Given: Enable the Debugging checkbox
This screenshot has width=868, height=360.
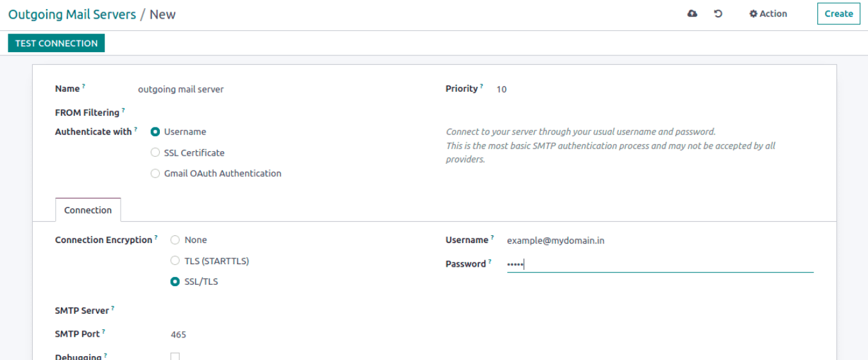Looking at the screenshot, I should [x=175, y=357].
